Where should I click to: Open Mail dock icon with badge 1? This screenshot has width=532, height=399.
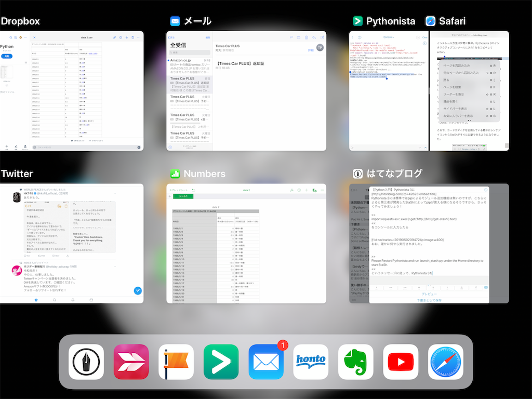[x=266, y=362]
